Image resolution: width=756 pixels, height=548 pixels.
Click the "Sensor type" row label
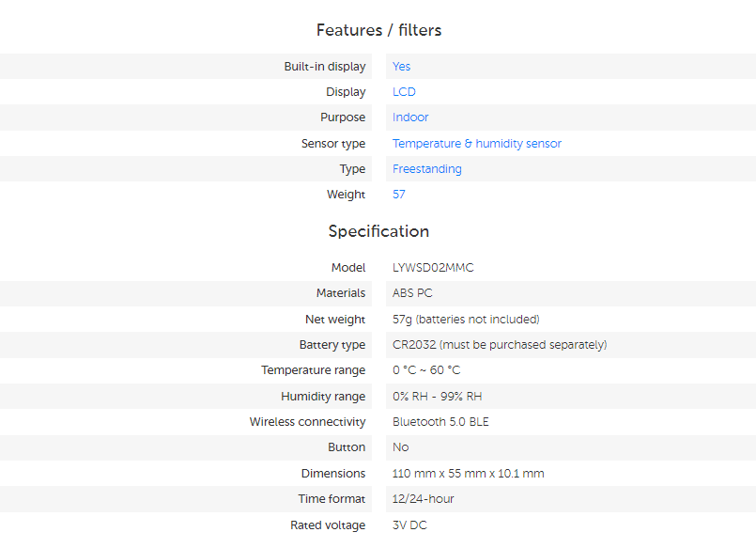click(332, 144)
